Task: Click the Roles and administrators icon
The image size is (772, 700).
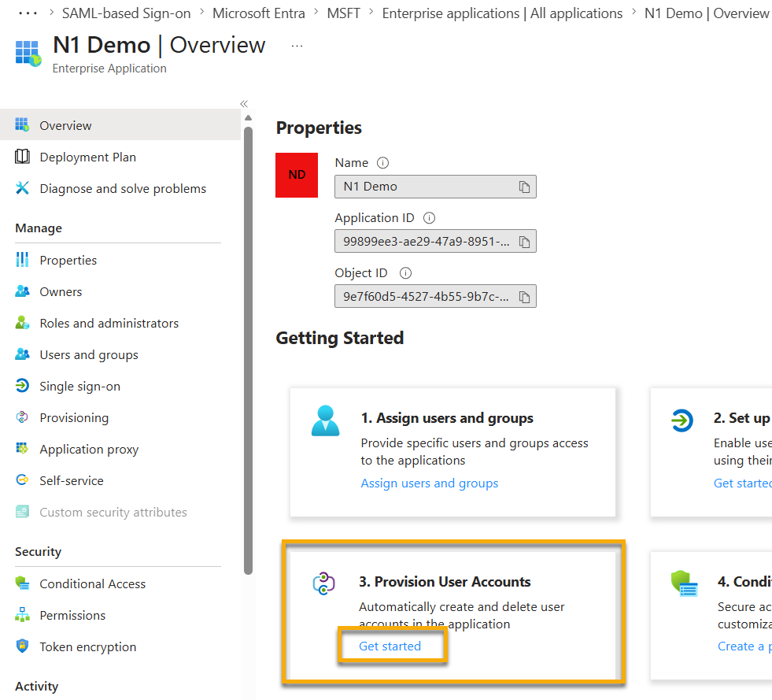Action: tap(22, 323)
